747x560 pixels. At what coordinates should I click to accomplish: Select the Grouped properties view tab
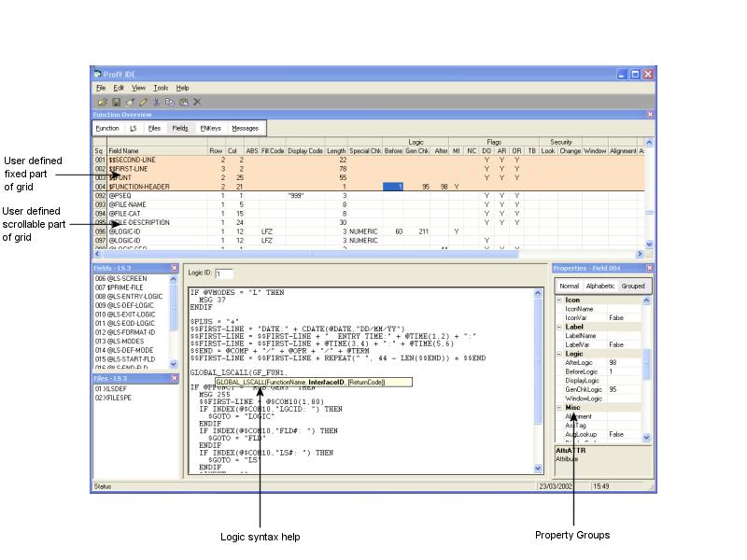point(633,287)
